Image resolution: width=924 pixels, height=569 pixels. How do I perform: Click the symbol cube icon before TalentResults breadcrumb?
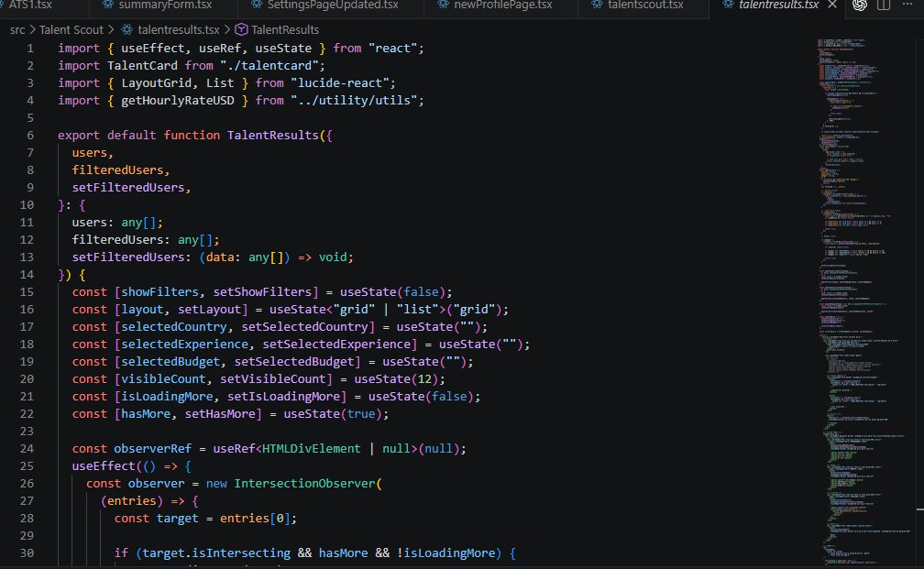pos(240,29)
